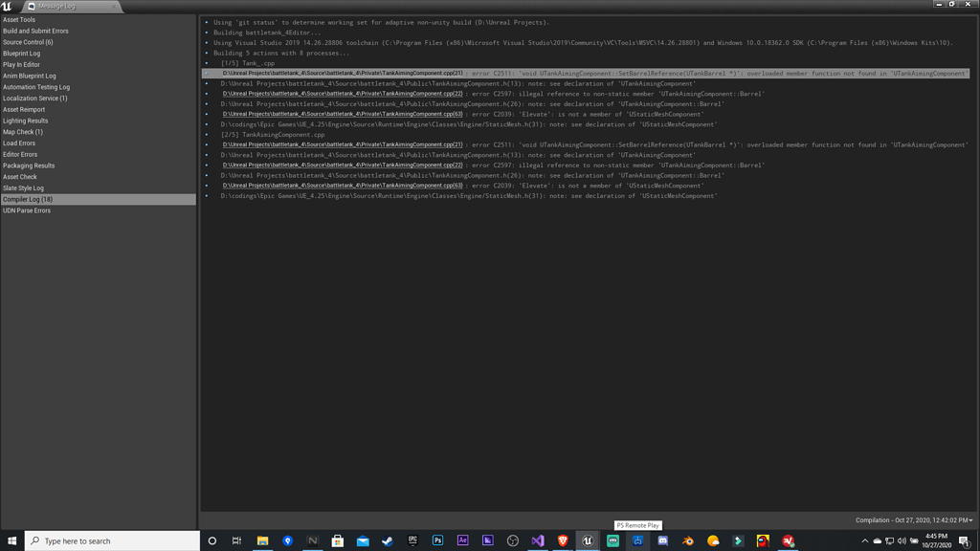Launch Blender from the taskbar
980x551 pixels.
tap(687, 541)
